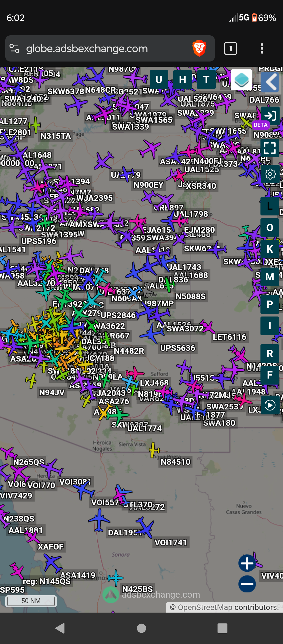
Task: Click the UPS5196 aircraft label
Action: click(39, 241)
